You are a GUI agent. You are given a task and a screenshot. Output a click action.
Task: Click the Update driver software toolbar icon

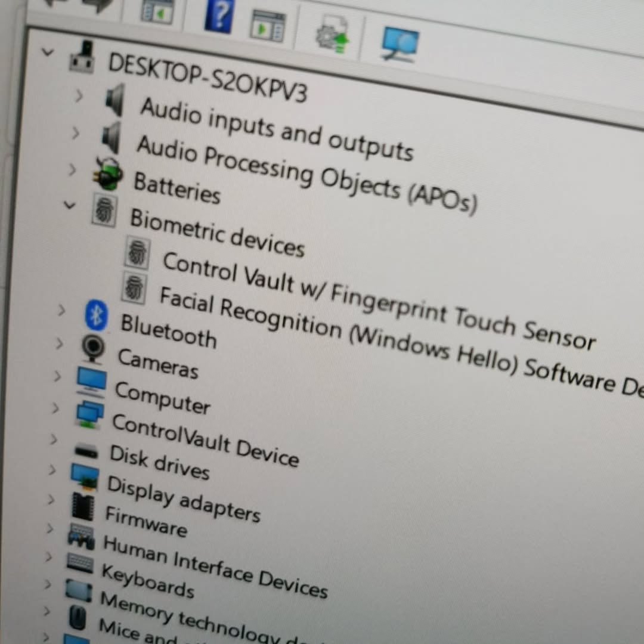(332, 36)
